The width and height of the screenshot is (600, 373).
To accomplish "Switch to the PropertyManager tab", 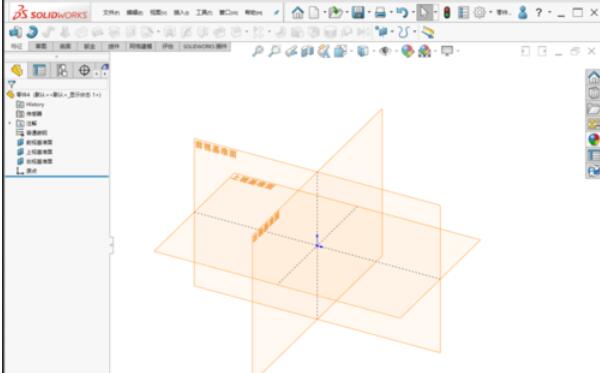I will (x=39, y=70).
